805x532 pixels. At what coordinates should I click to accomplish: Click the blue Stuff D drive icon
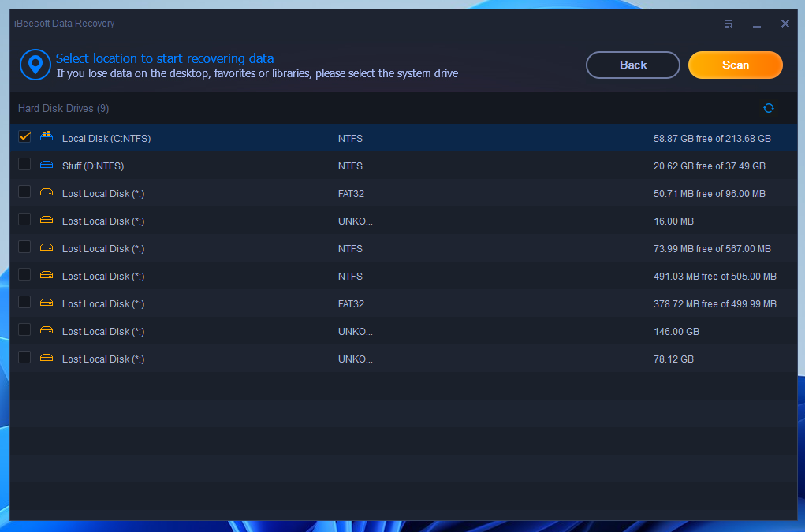pos(47,166)
